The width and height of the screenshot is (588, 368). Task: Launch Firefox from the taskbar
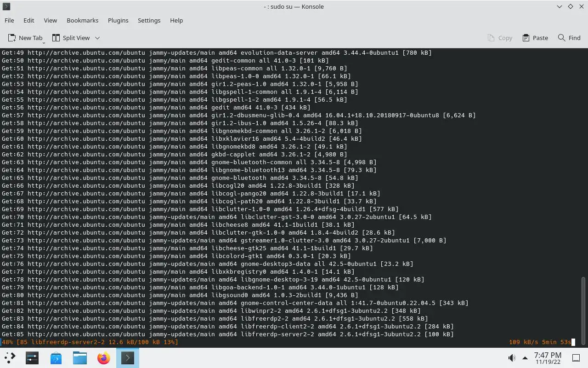[x=104, y=357]
